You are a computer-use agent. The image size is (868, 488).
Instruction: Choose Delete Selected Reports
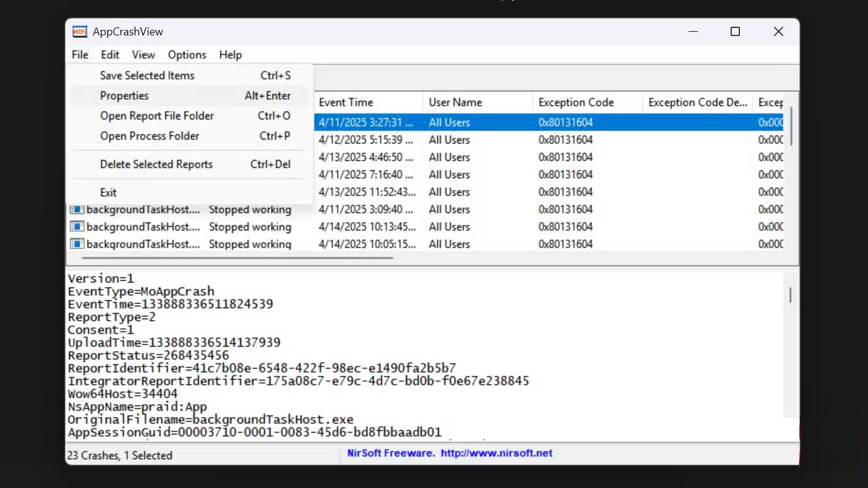tap(156, 164)
